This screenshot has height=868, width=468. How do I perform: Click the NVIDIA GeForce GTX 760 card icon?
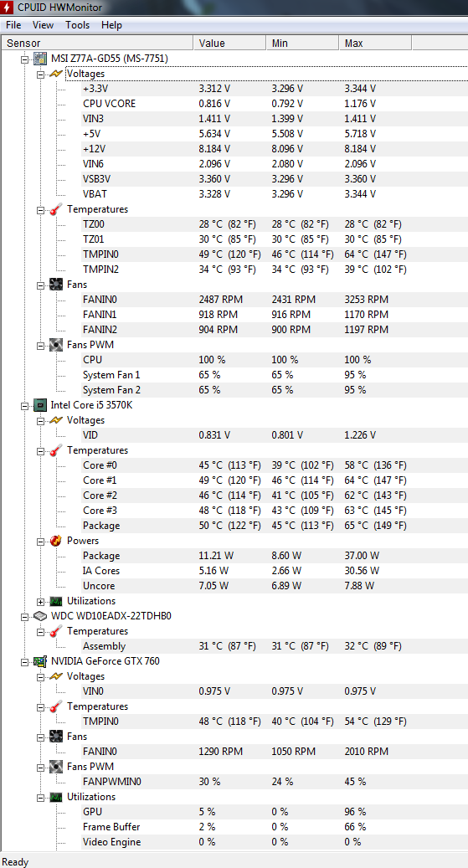pyautogui.click(x=40, y=661)
